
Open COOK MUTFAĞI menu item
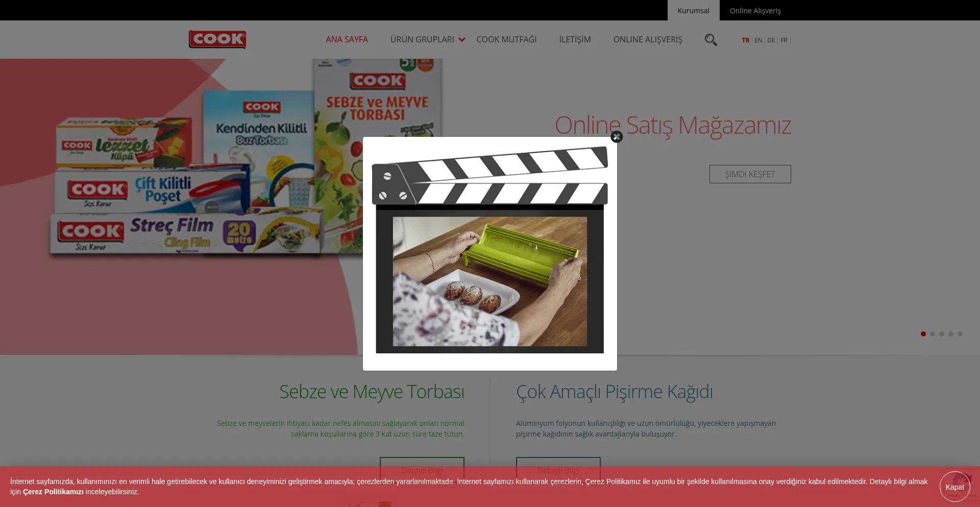click(506, 39)
